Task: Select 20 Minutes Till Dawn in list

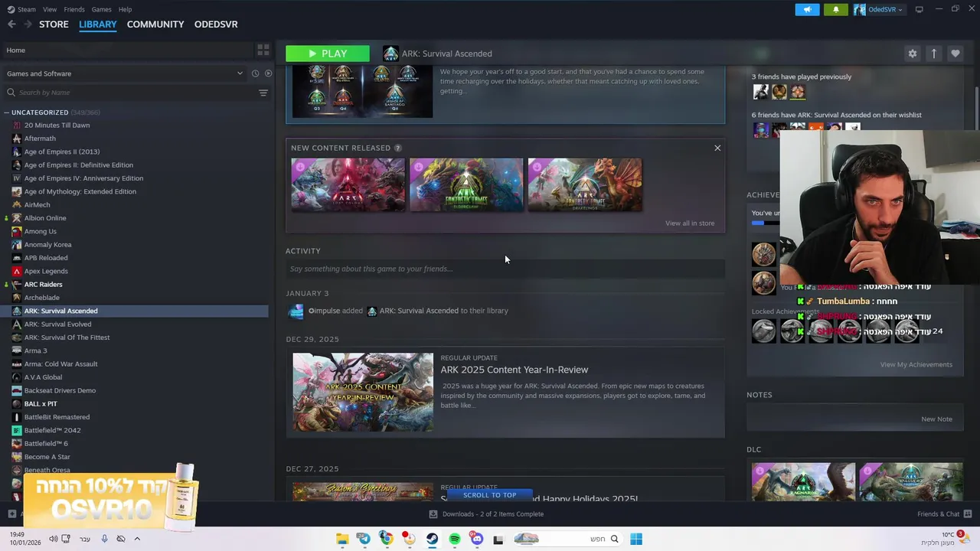Action: pyautogui.click(x=57, y=126)
